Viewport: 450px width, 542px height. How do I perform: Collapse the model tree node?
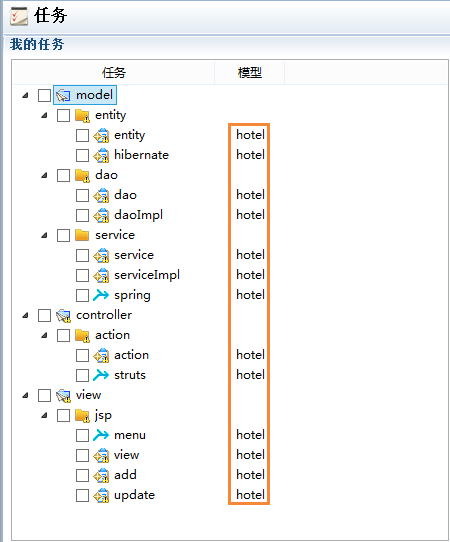(x=25, y=95)
